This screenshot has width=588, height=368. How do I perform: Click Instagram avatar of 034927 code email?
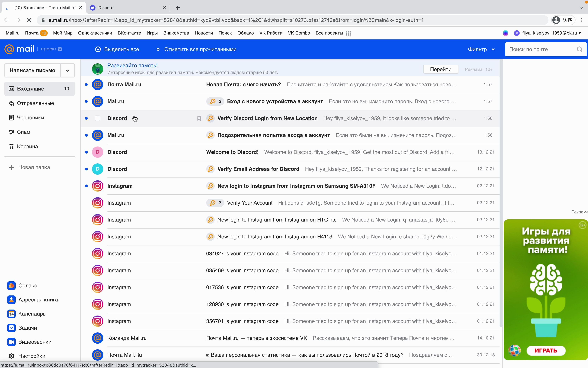click(97, 254)
